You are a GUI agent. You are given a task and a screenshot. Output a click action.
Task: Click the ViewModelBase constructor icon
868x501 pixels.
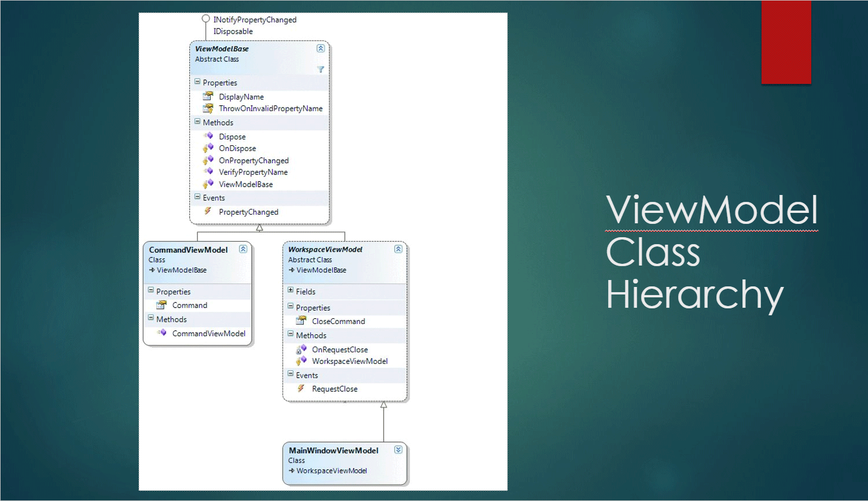coord(208,184)
